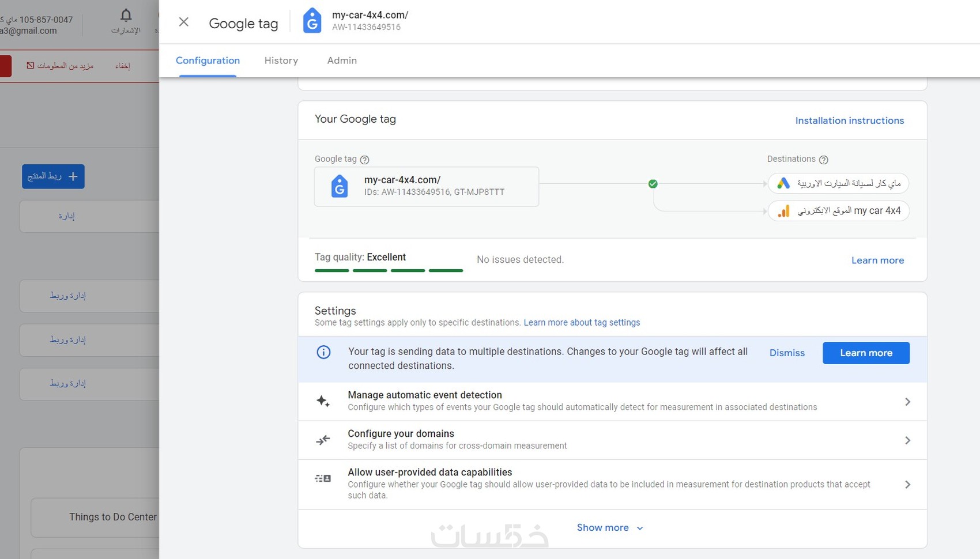Click the Google Analytics logo icon

pos(783,211)
